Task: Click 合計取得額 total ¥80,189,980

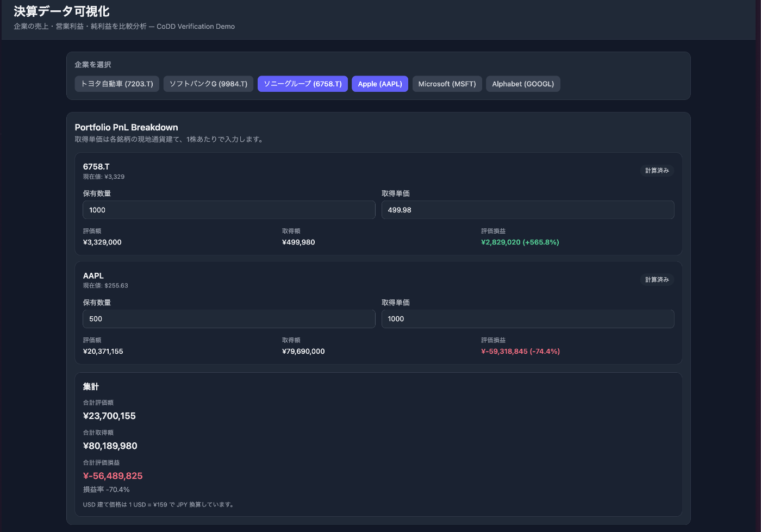Action: (x=110, y=446)
